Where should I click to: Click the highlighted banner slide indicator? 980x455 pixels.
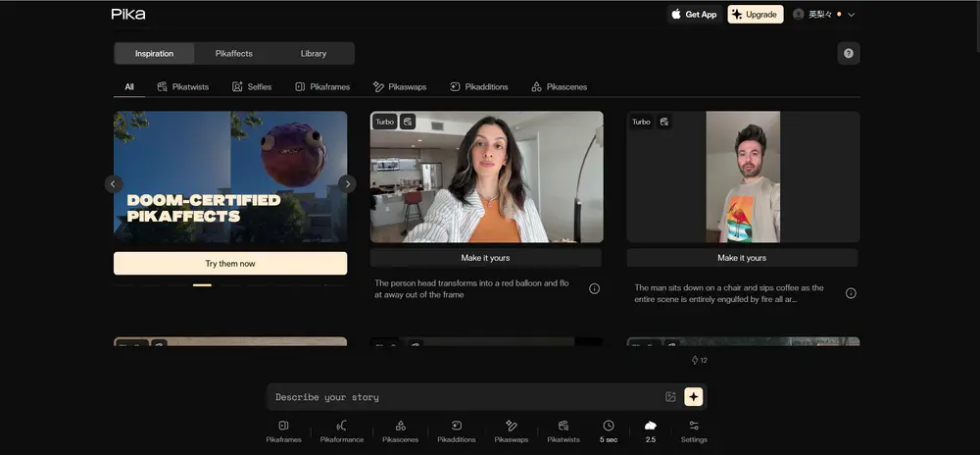click(202, 285)
